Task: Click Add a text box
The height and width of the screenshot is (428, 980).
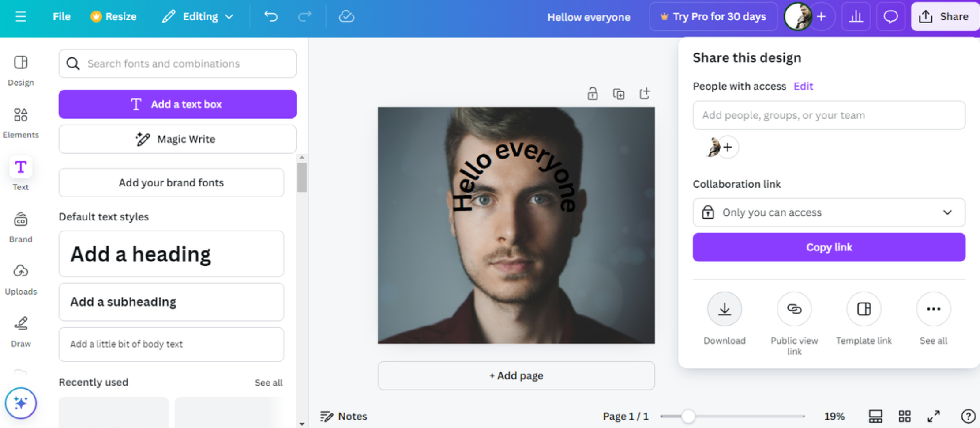Action: click(x=177, y=104)
